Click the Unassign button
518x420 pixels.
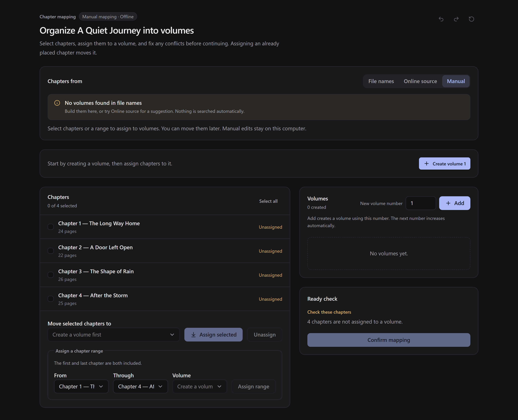[264, 335]
